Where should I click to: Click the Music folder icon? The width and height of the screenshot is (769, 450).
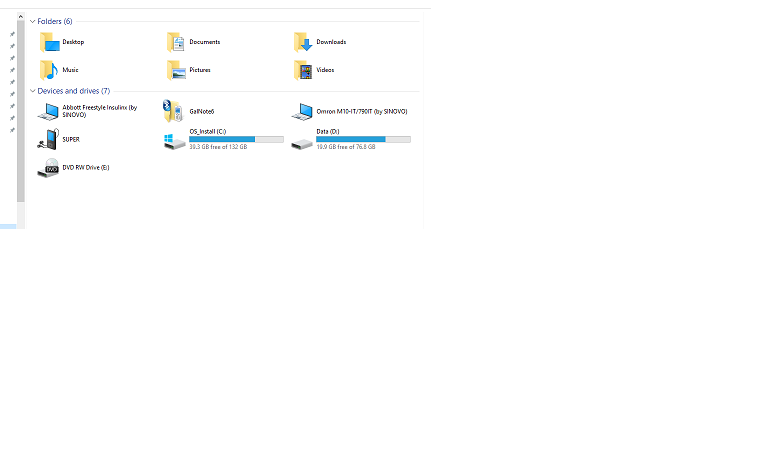(48, 70)
